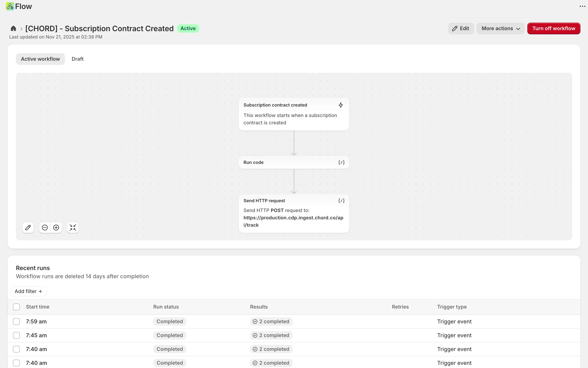The width and height of the screenshot is (588, 368).
Task: Check the 7:59 am run checkbox
Action: click(x=16, y=322)
